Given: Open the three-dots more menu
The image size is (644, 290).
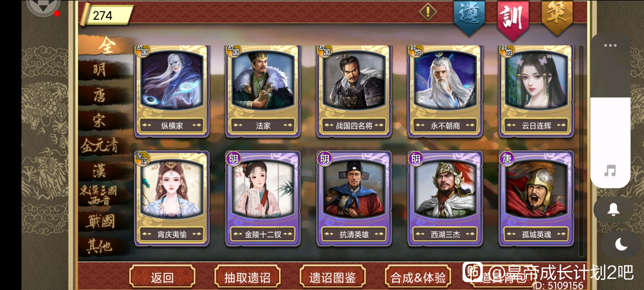Looking at the screenshot, I should pos(610,45).
